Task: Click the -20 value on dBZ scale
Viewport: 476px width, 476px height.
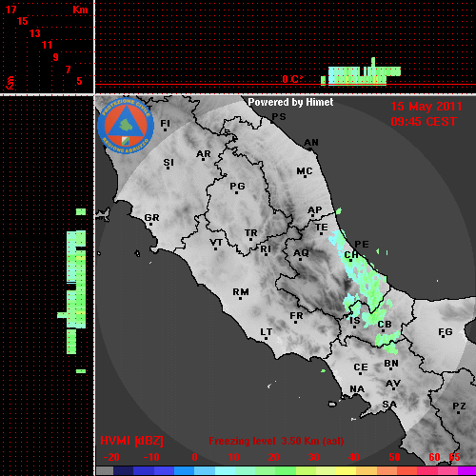Action: tap(111, 457)
